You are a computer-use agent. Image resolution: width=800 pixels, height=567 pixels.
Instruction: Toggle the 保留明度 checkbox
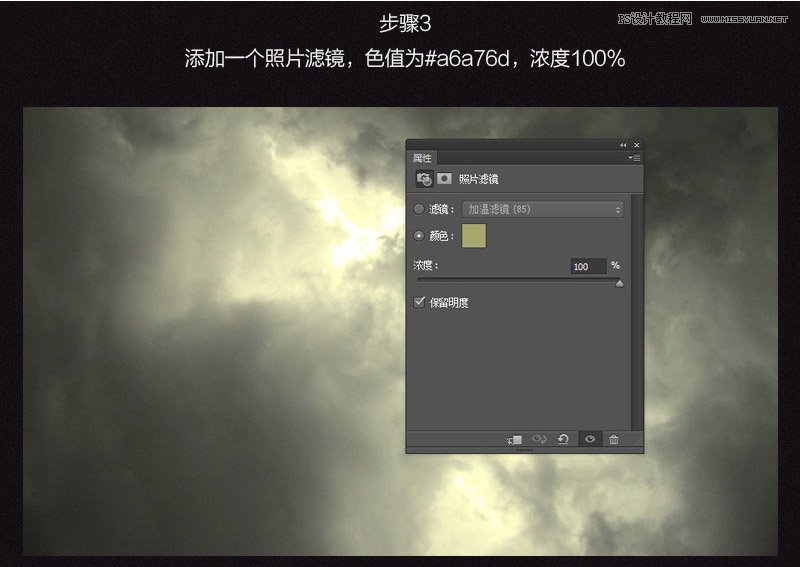tap(420, 302)
